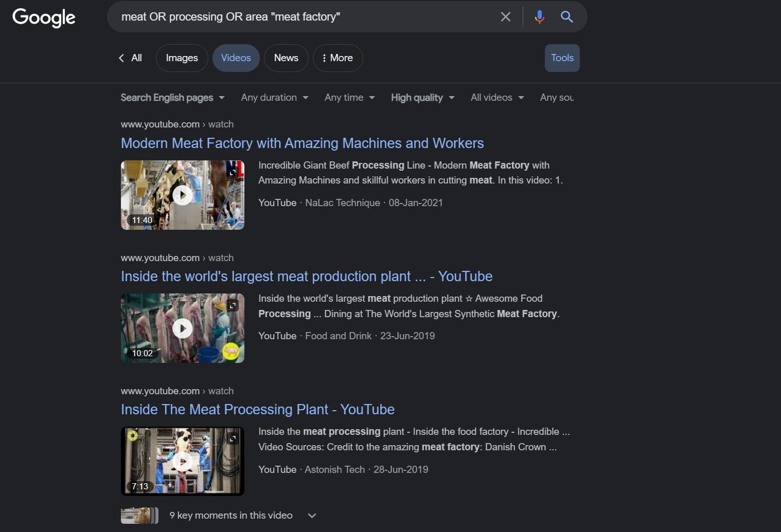This screenshot has width=781, height=532.
Task: Click the Tools button
Action: 562,58
